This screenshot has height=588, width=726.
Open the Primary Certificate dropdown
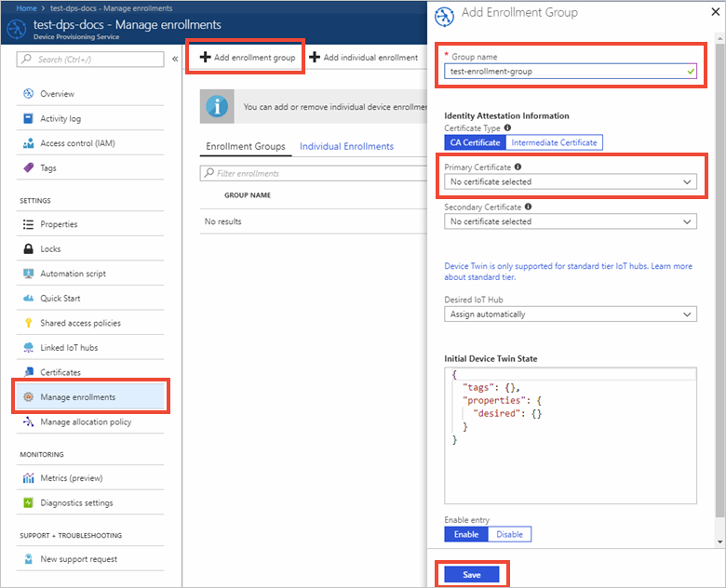[x=571, y=181]
